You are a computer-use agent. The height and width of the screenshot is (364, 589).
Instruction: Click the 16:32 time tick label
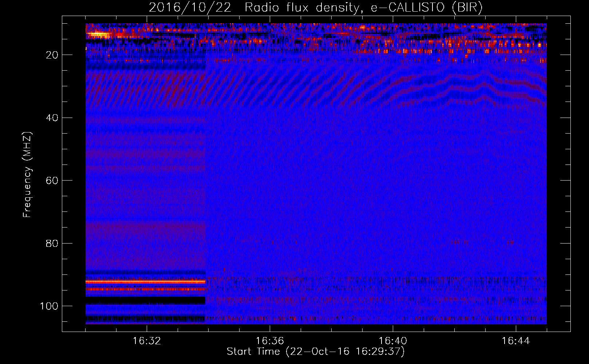click(147, 341)
